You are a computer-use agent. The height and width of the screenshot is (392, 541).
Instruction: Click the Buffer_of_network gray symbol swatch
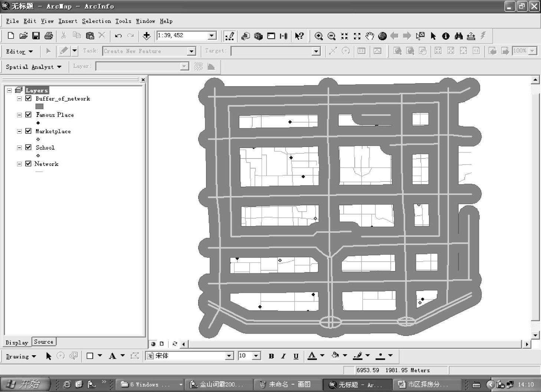[39, 107]
